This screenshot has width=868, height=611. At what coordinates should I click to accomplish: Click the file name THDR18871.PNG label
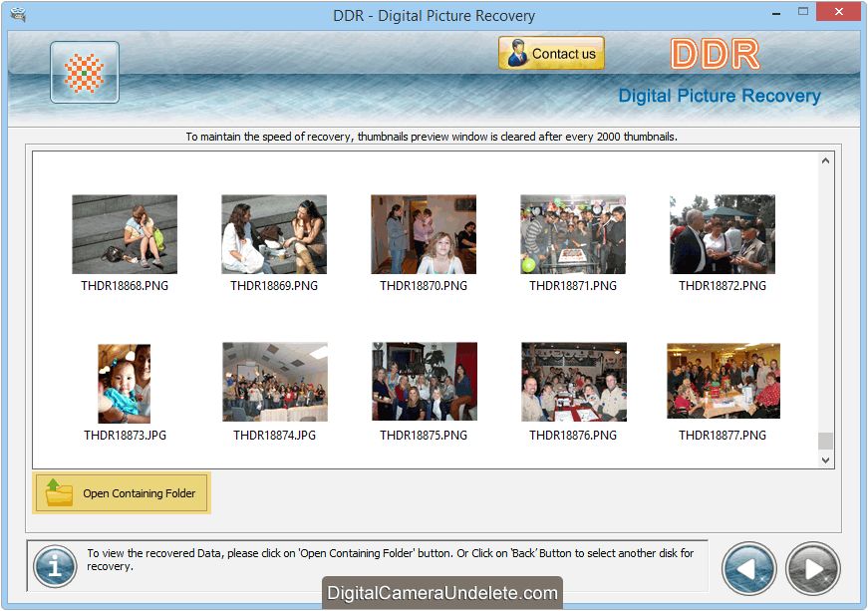(573, 286)
